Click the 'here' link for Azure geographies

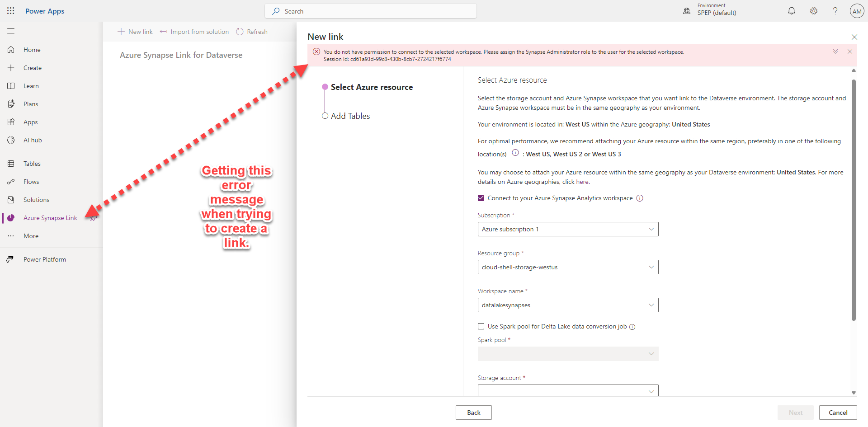click(x=582, y=182)
